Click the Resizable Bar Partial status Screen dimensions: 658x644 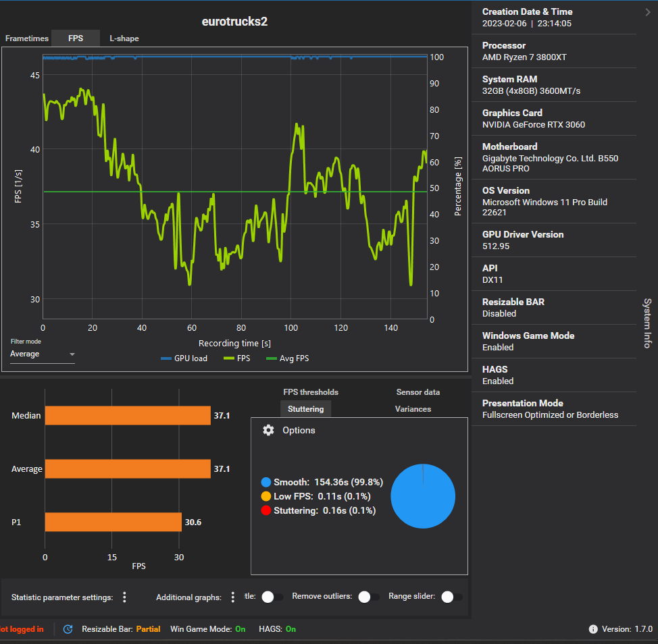click(x=121, y=629)
